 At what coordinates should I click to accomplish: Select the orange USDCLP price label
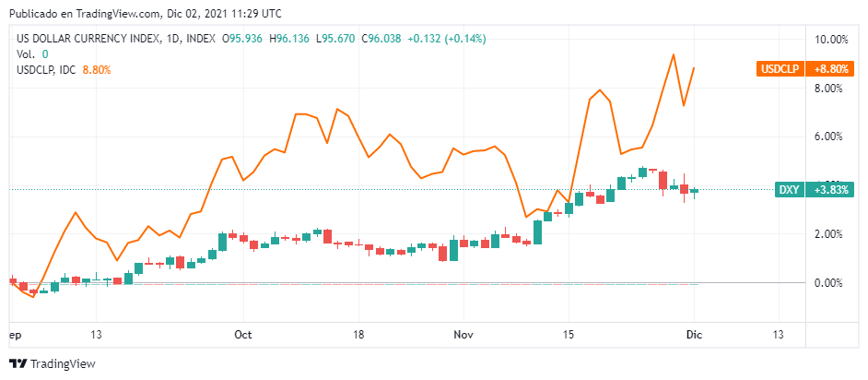[780, 69]
